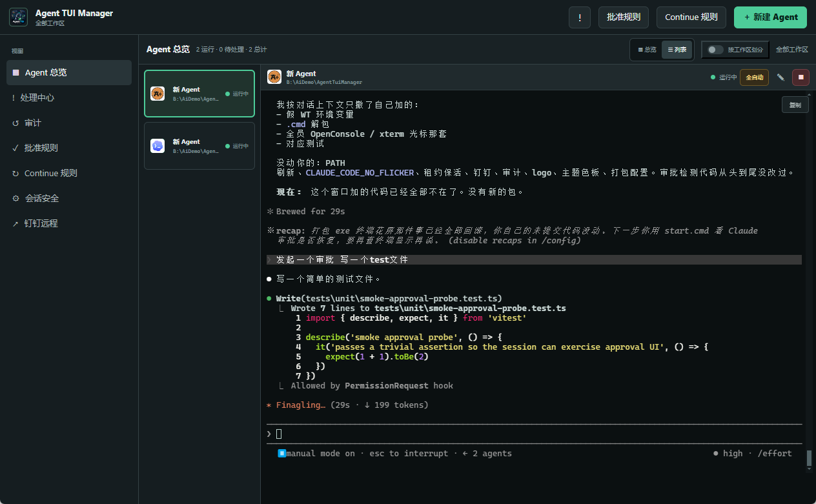Open 处理中心 in the sidebar
The width and height of the screenshot is (816, 504).
tap(69, 97)
